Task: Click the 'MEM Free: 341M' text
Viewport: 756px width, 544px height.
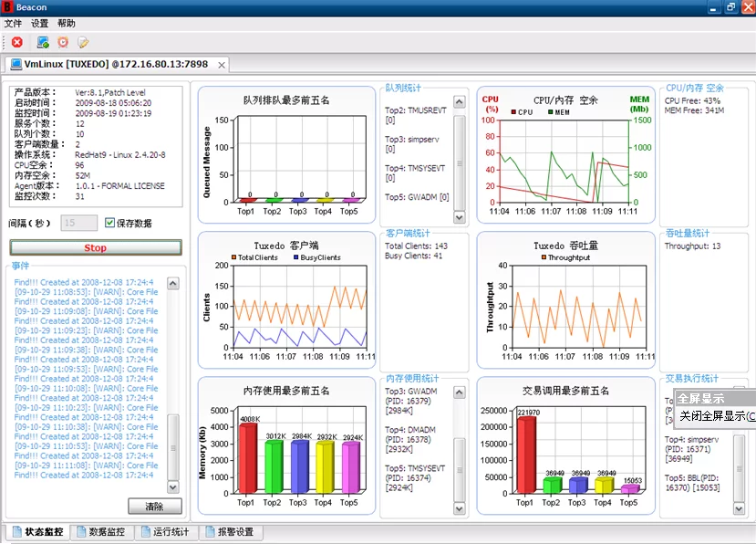Action: click(694, 110)
